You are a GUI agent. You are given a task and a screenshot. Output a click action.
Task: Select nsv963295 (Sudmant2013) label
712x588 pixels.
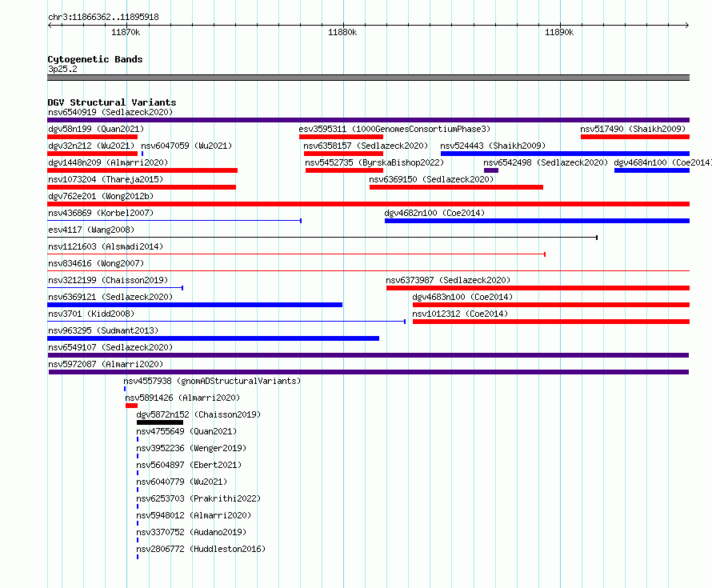(103, 330)
